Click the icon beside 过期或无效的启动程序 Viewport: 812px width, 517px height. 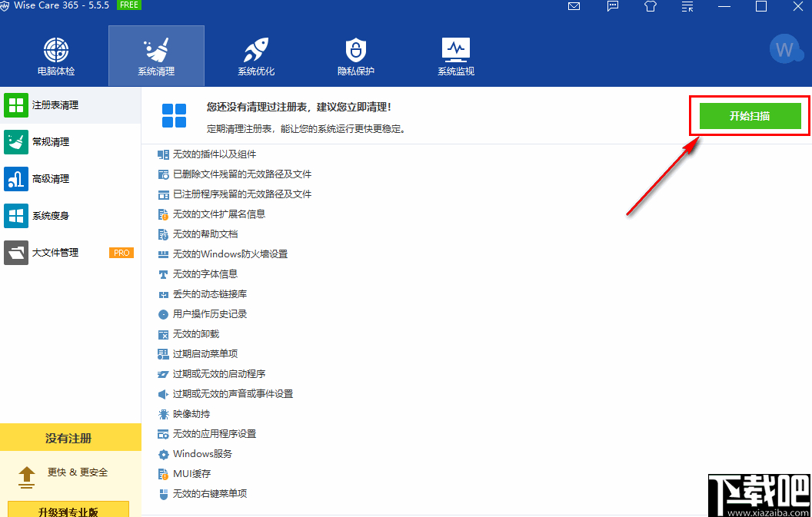point(163,374)
